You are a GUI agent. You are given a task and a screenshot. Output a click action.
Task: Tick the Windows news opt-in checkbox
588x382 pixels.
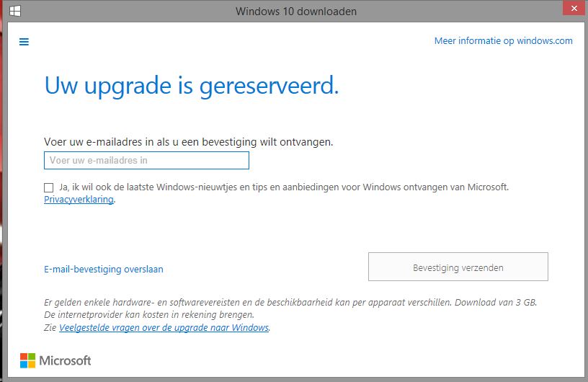click(49, 187)
